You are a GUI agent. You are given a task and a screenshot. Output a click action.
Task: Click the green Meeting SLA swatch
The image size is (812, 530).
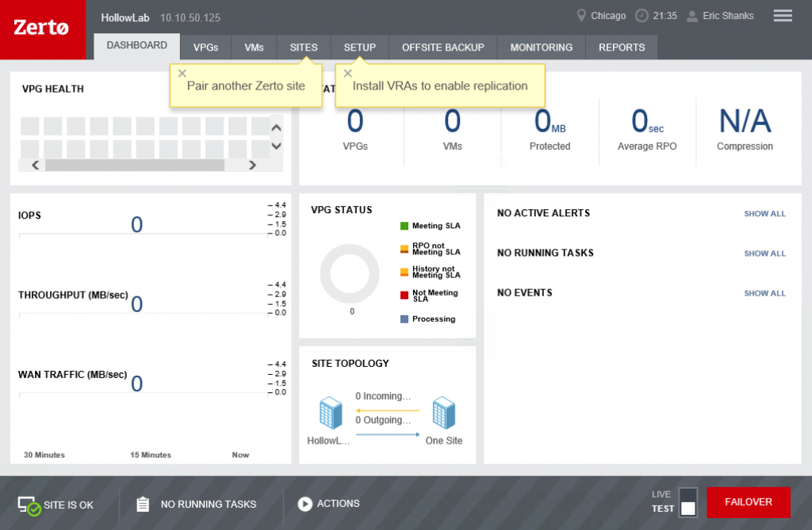(x=404, y=226)
